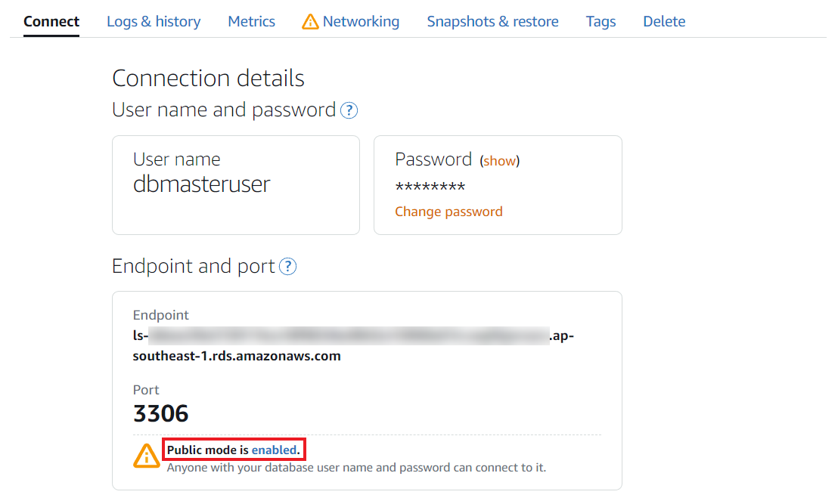Open Snapshots & restore tab
Screen dimensions: 838x504
click(493, 21)
